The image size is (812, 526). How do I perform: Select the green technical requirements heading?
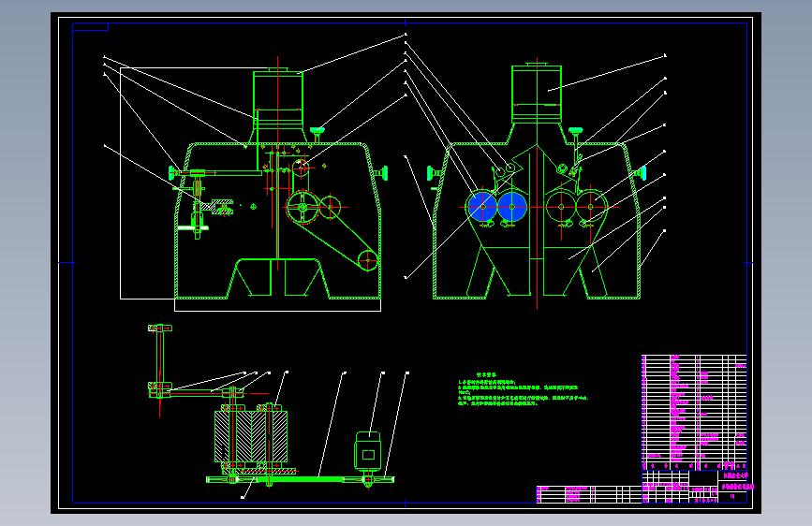[x=486, y=374]
